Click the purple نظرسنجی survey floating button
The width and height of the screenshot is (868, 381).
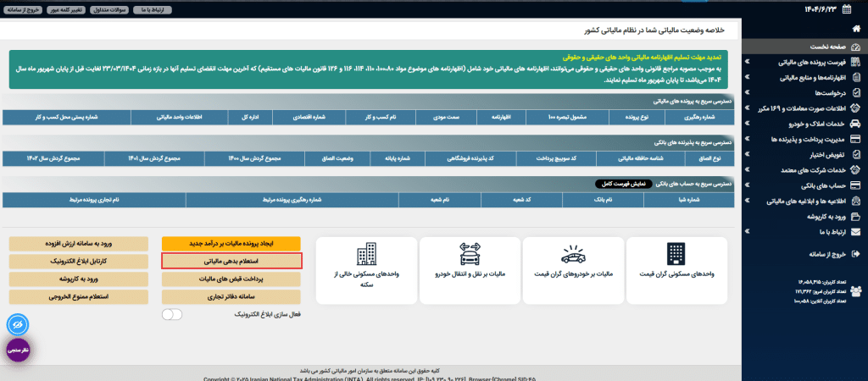tap(19, 350)
